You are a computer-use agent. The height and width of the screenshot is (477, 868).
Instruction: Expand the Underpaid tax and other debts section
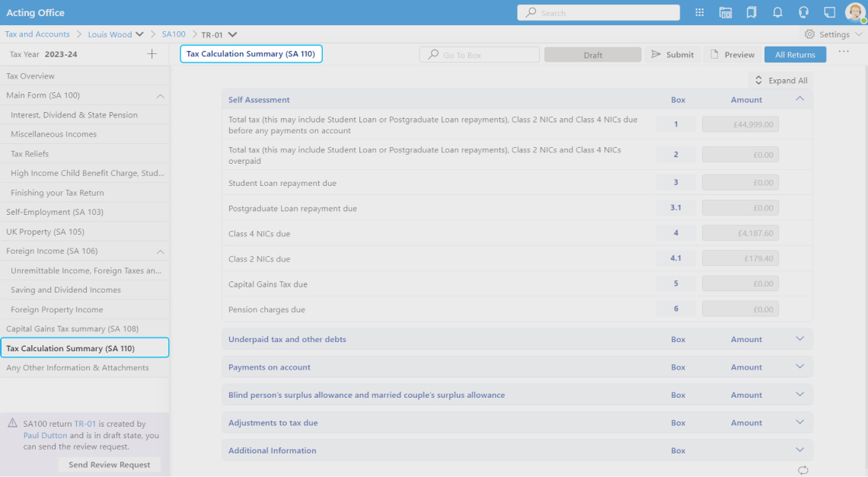799,339
